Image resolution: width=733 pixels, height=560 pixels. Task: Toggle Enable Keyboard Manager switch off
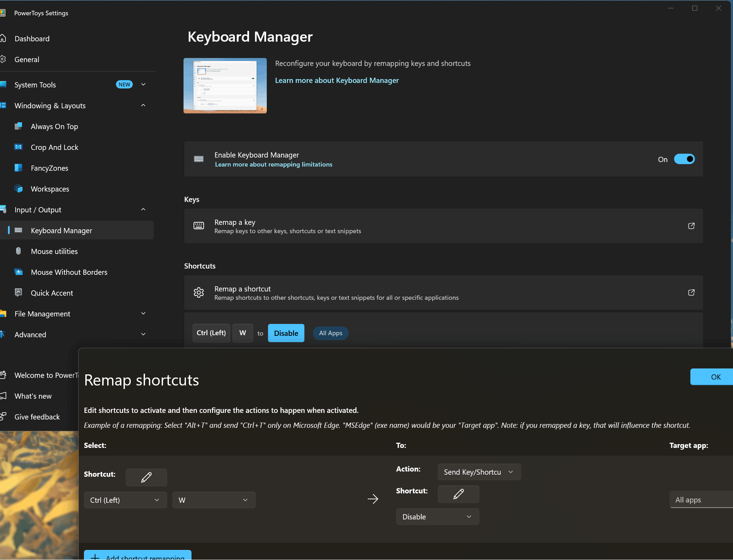point(684,159)
